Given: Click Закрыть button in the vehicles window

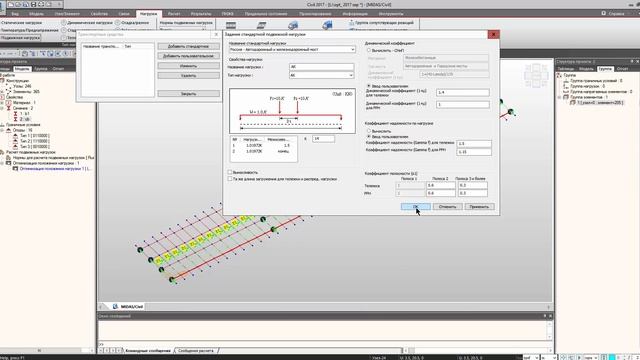Looking at the screenshot, I should click(x=188, y=93).
